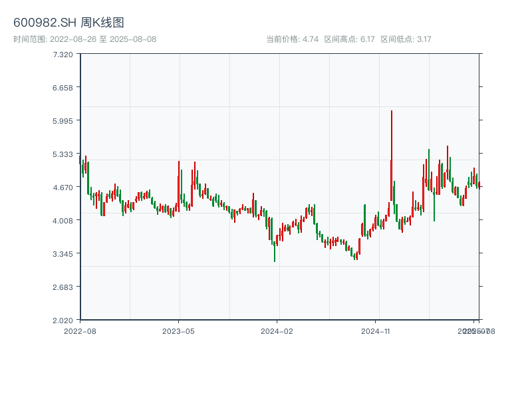This screenshot has height=399, width=532.
Task: Click the y-axis value 2.020
Action: click(x=63, y=321)
